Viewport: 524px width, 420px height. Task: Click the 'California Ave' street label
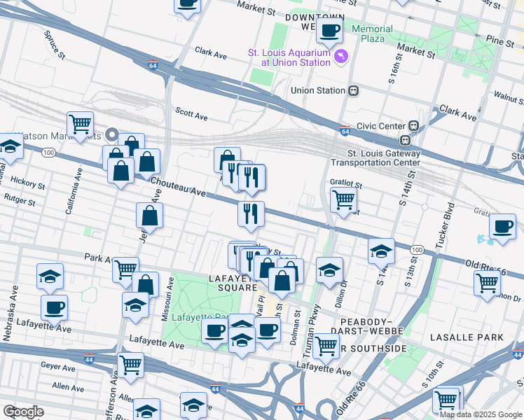(x=74, y=191)
